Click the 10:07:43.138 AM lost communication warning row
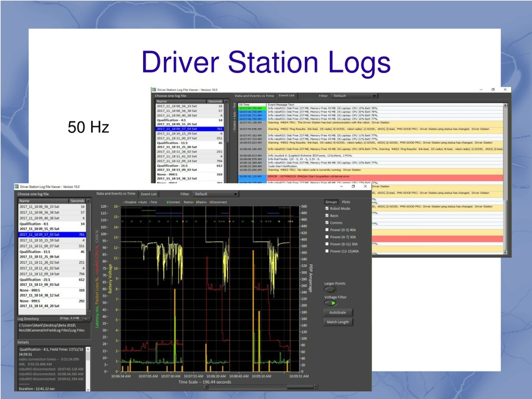532x399 pixels. pyautogui.click(x=371, y=124)
